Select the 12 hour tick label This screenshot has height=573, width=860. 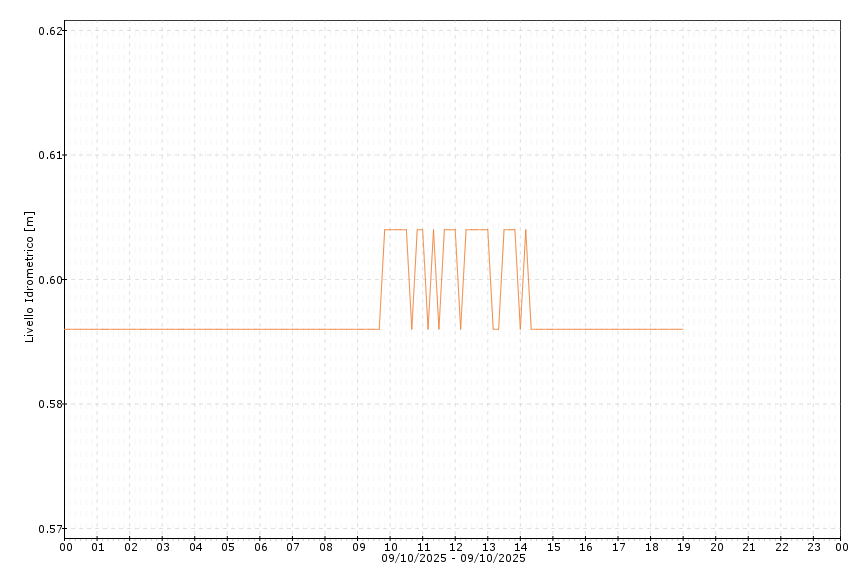[456, 547]
